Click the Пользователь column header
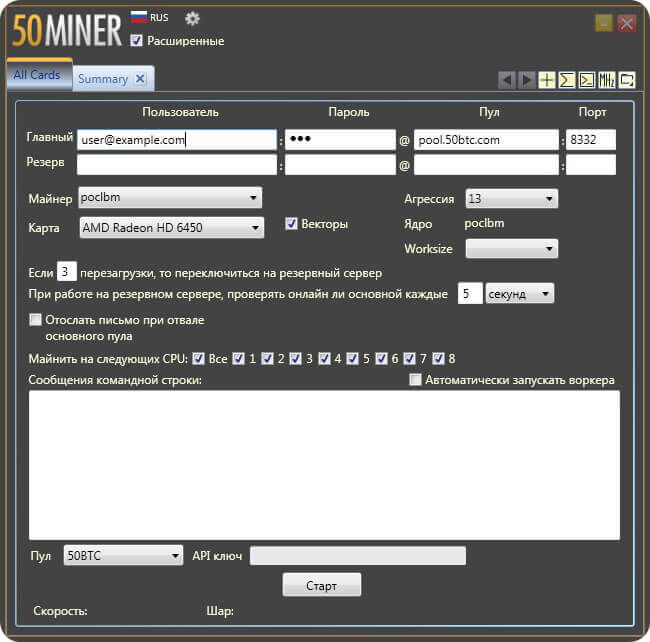This screenshot has width=650, height=642. 180,112
